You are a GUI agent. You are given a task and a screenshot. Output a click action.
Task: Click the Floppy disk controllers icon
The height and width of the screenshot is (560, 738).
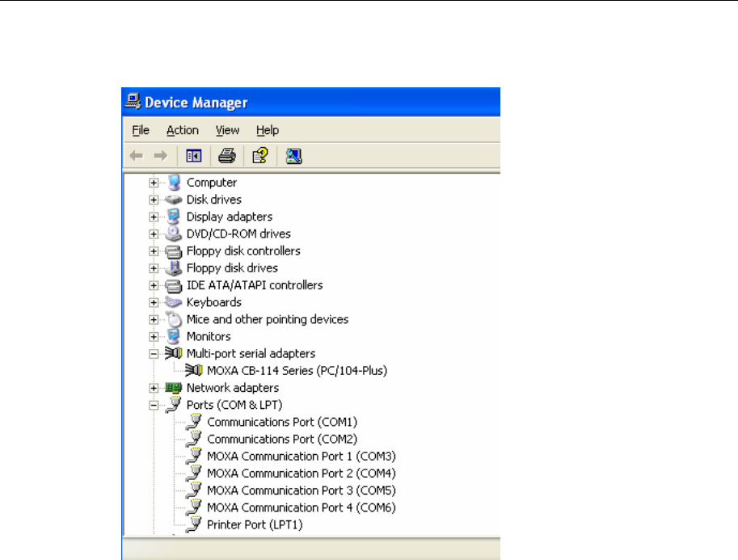pos(174,251)
